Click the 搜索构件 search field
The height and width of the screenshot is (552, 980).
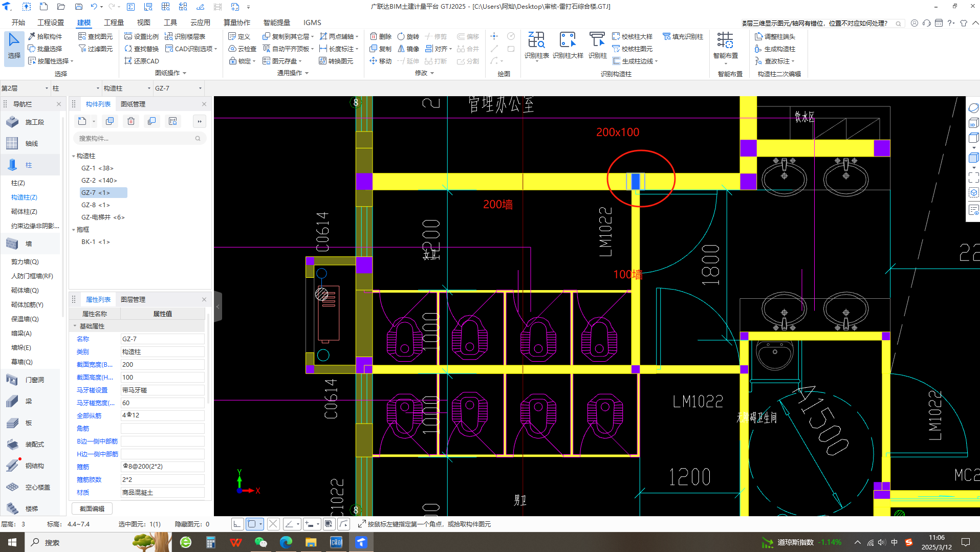coord(139,138)
